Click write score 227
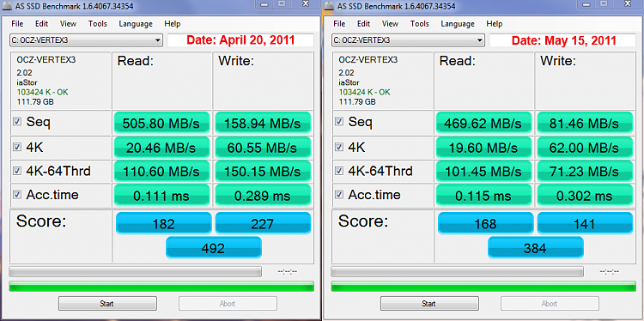Image resolution: width=644 pixels, height=321 pixels. click(x=263, y=223)
